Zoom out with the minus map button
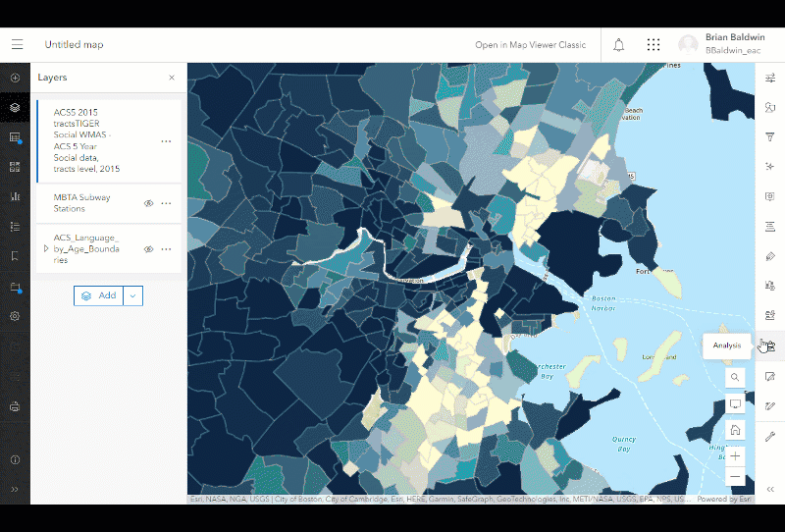The image size is (785, 532). (735, 476)
